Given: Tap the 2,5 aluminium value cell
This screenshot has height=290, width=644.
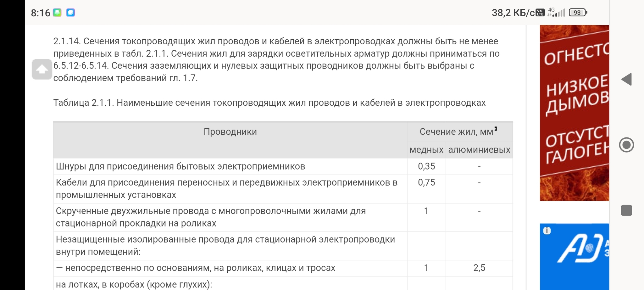Looking at the screenshot, I should pyautogui.click(x=479, y=268).
